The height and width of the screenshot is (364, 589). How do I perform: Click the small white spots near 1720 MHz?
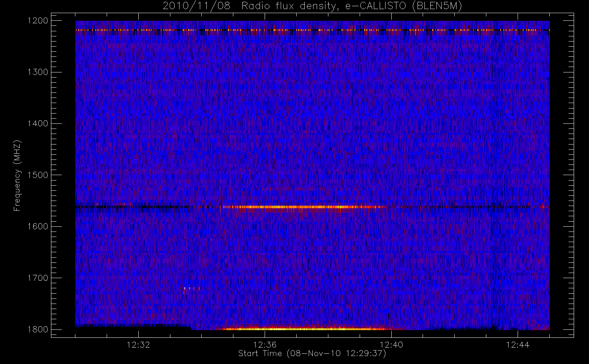191,288
